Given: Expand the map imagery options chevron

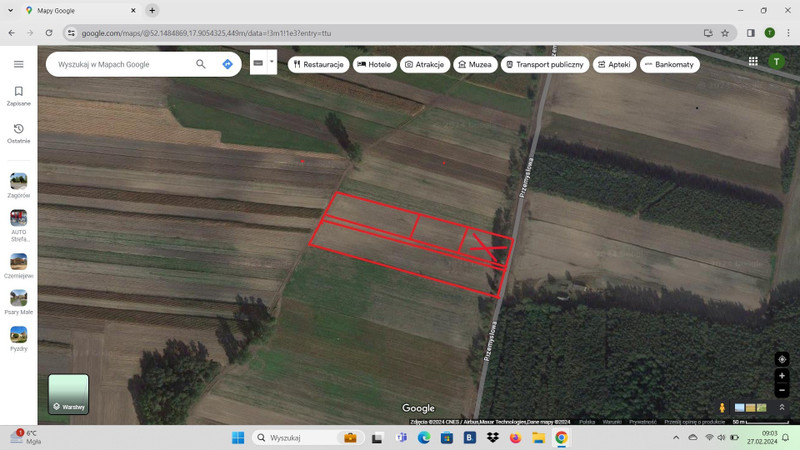Looking at the screenshot, I should click(x=782, y=407).
